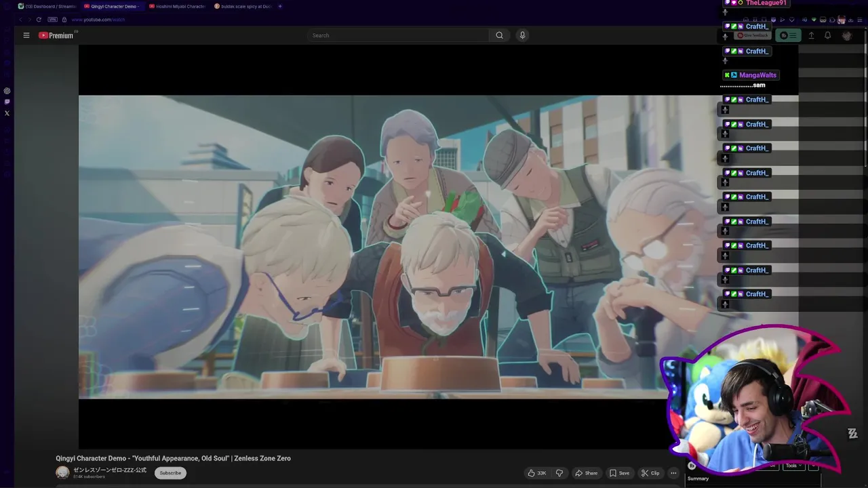The height and width of the screenshot is (488, 868).
Task: Open the channel avatar under video
Action: pyautogui.click(x=62, y=472)
